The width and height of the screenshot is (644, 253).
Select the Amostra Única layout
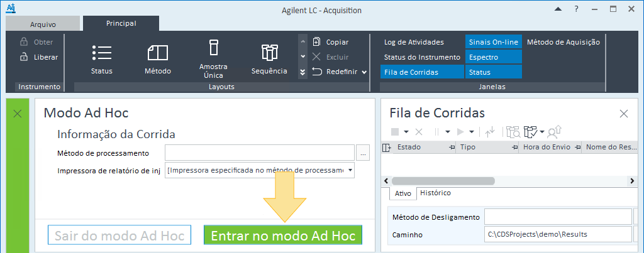click(213, 59)
